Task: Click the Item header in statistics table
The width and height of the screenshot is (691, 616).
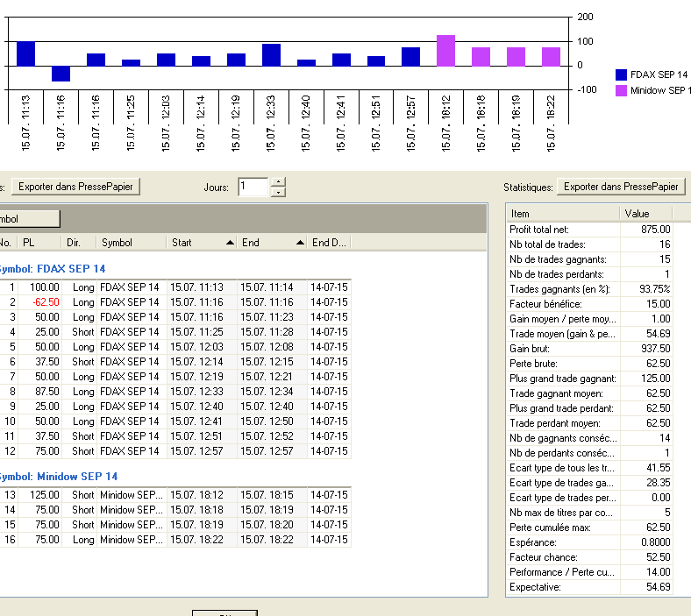Action: (561, 214)
